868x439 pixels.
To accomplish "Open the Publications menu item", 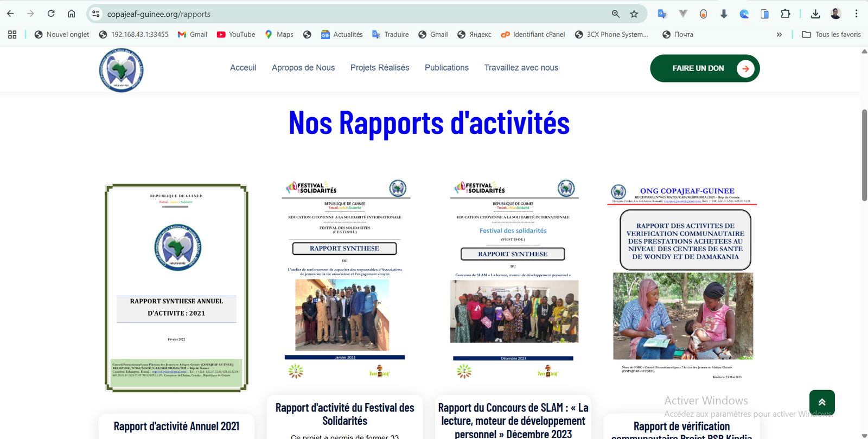I will pos(446,68).
